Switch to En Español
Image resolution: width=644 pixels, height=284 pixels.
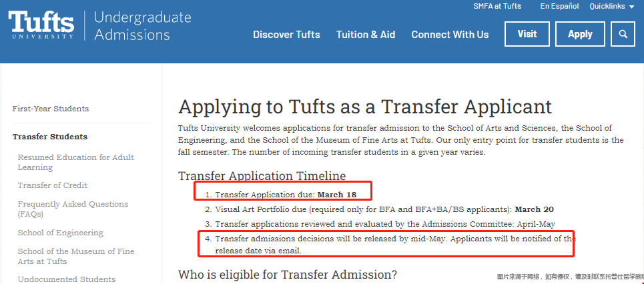coord(559,6)
